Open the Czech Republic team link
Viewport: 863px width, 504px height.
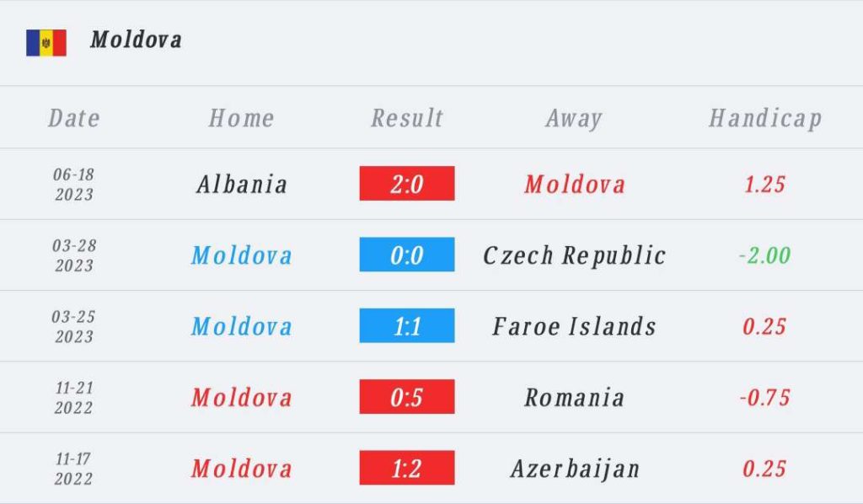pos(575,255)
